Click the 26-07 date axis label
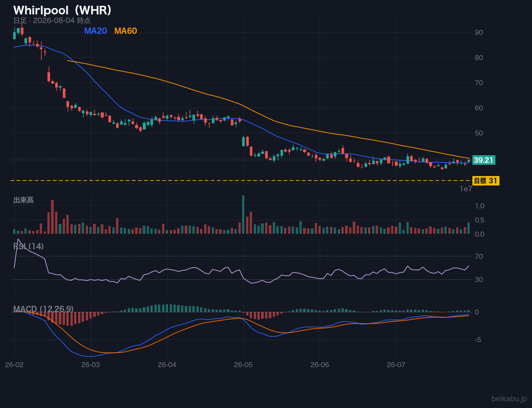 (396, 365)
